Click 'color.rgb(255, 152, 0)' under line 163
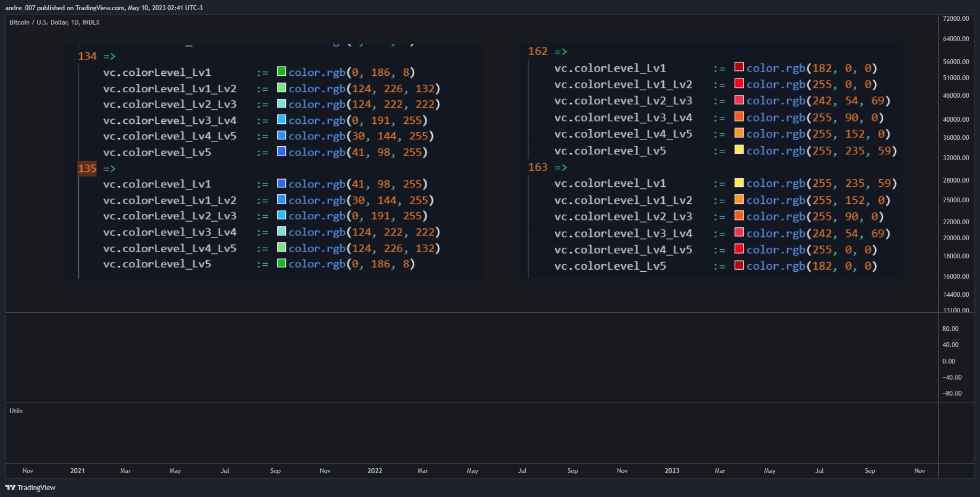 click(x=819, y=201)
